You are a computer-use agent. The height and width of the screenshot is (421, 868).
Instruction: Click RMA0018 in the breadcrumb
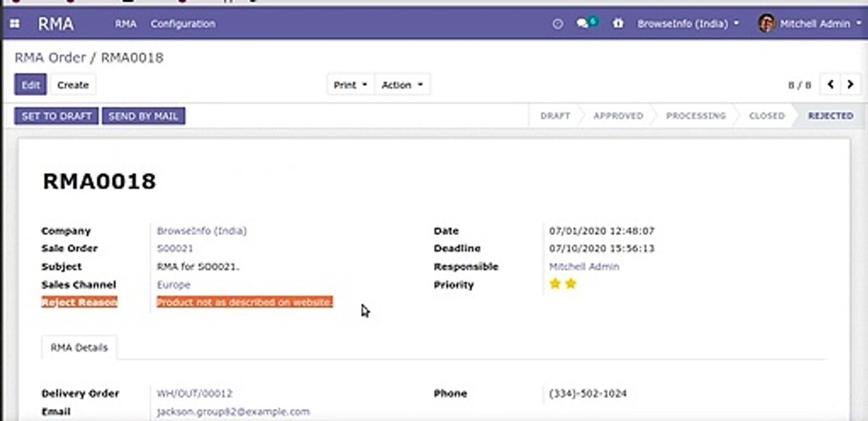click(x=132, y=57)
